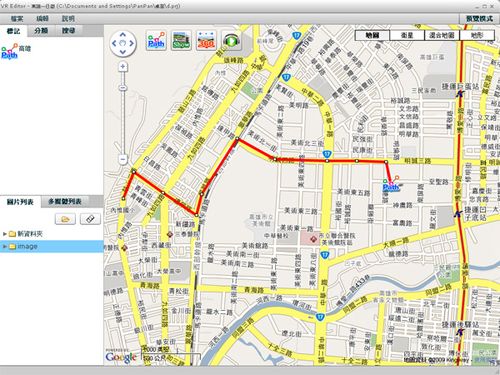
Task: Switch map view to 混合地圖 hybrid
Action: 442,35
